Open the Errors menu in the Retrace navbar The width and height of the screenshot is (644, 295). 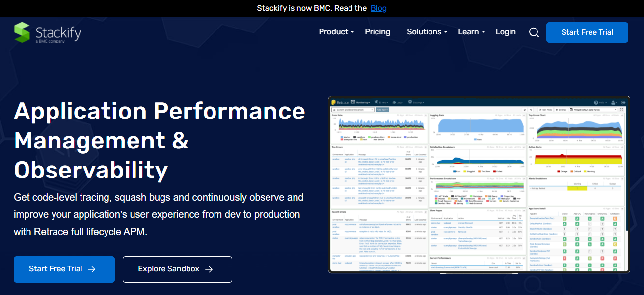point(382,102)
